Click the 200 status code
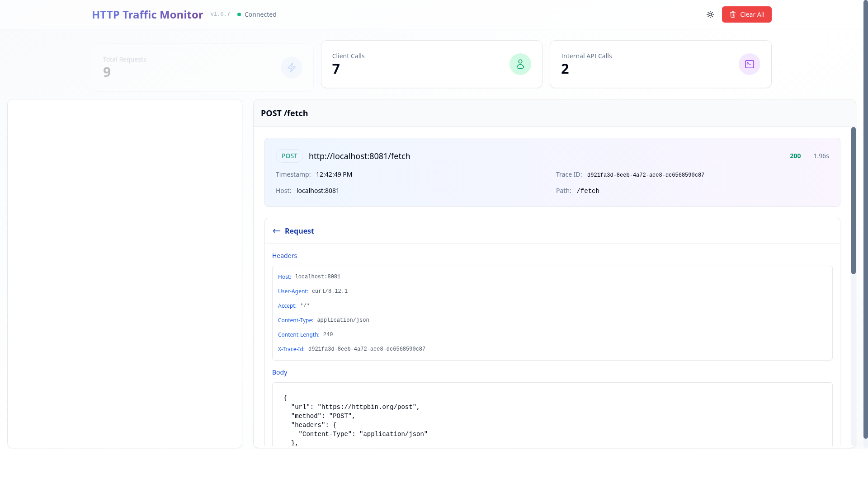 tap(795, 156)
